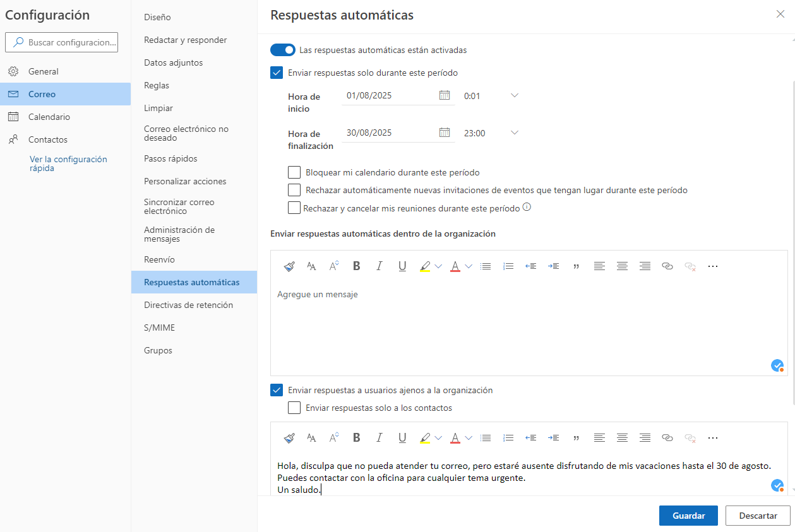Expand the highlight color dropdown in the organization editor
Screen dimensions: 795x532
pos(437,266)
